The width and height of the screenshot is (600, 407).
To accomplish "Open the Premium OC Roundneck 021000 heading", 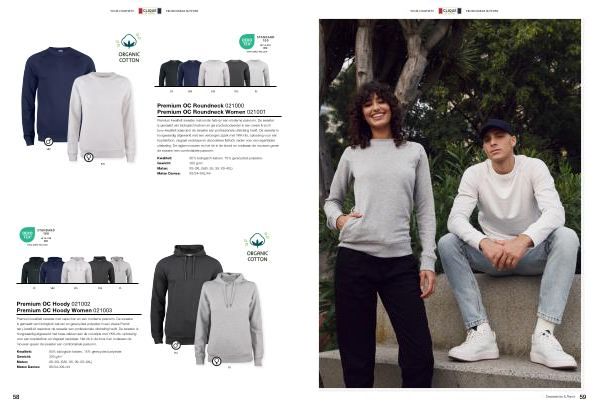I will pyautogui.click(x=201, y=106).
